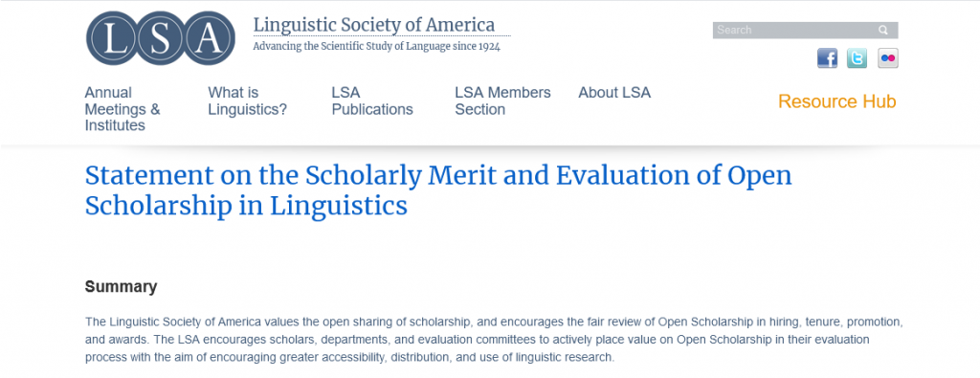Go to the orange Resource Hub link
Viewport: 980px width, 378px height.
tap(836, 101)
